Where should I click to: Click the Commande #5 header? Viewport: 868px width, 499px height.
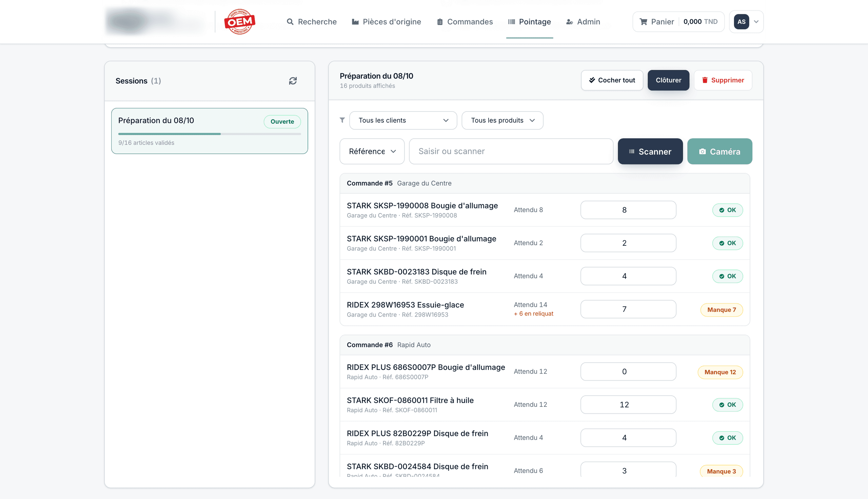click(545, 183)
